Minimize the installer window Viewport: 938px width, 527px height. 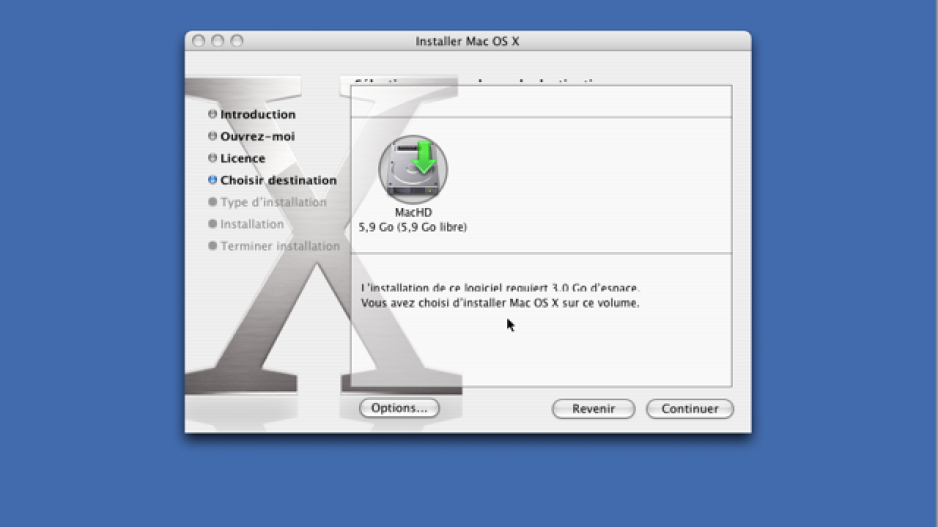click(x=218, y=41)
